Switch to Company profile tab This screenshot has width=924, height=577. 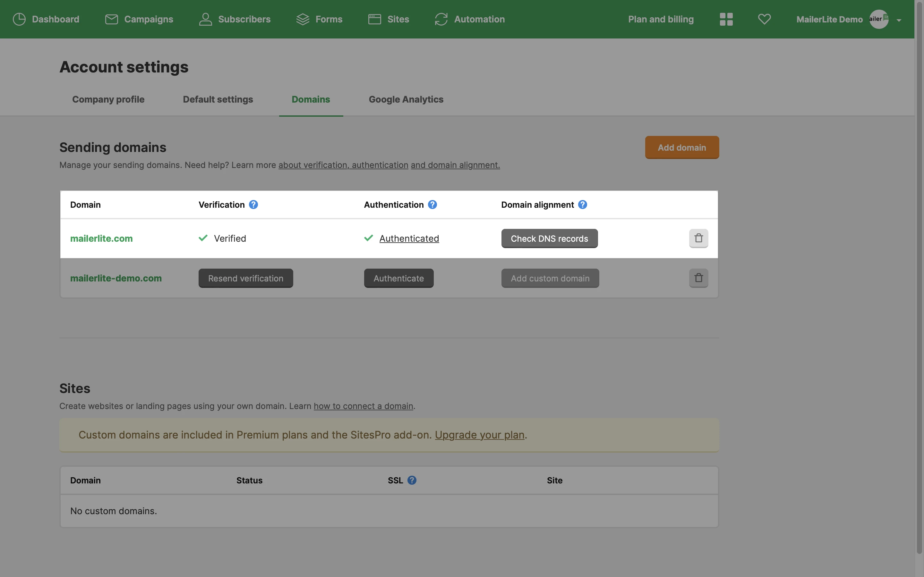[108, 99]
